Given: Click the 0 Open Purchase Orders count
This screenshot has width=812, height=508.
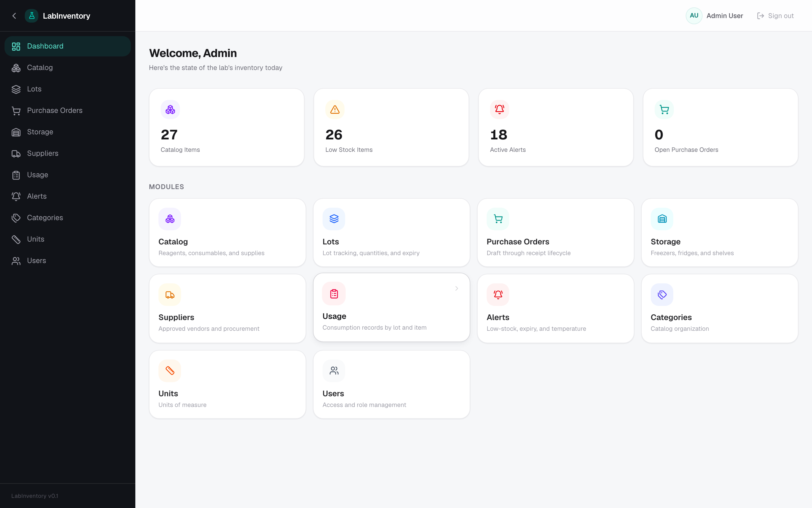Looking at the screenshot, I should coord(659,135).
